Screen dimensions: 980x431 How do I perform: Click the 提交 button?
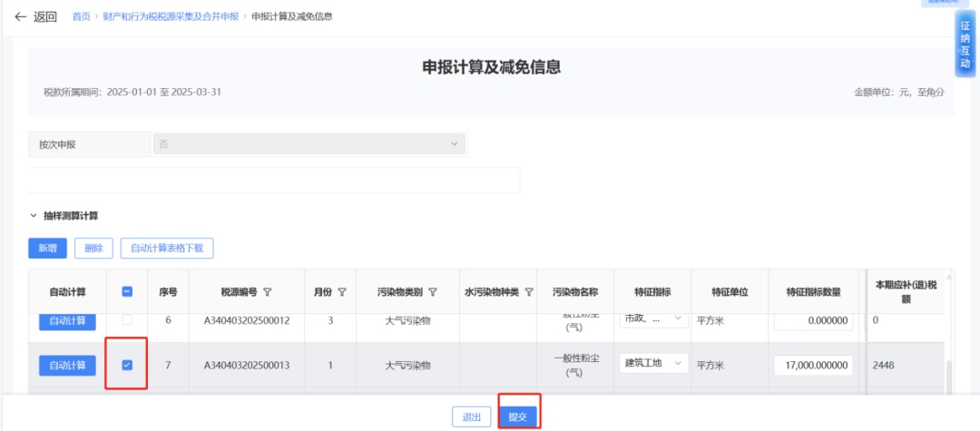pos(519,416)
